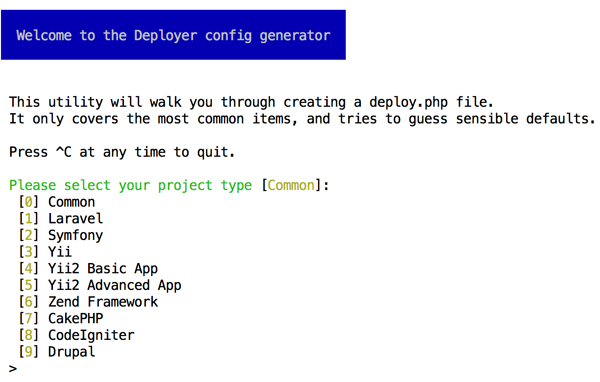The width and height of the screenshot is (600, 382).
Task: Click the Drupal option
Action: pyautogui.click(x=71, y=352)
